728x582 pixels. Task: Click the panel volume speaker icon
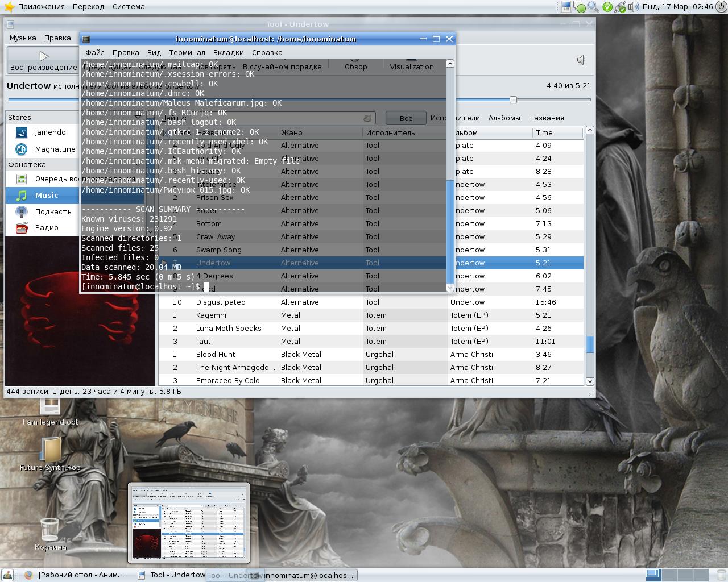point(633,7)
